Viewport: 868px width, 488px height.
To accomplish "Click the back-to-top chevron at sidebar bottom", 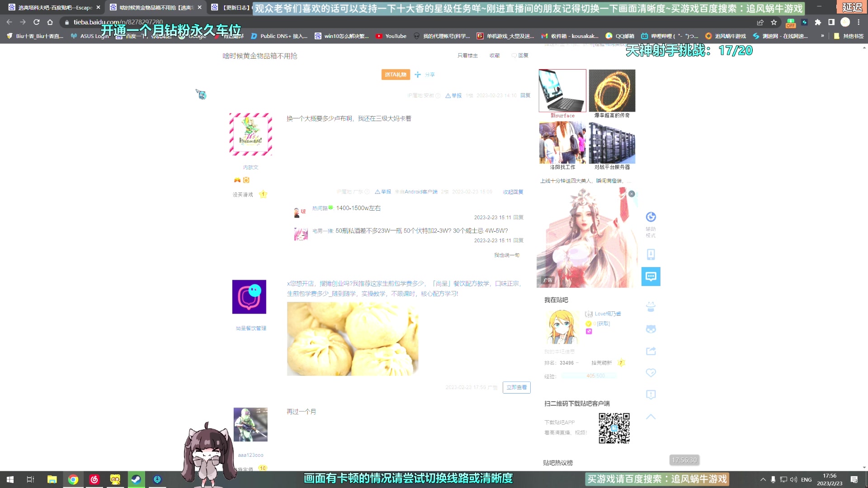I will 651,417.
